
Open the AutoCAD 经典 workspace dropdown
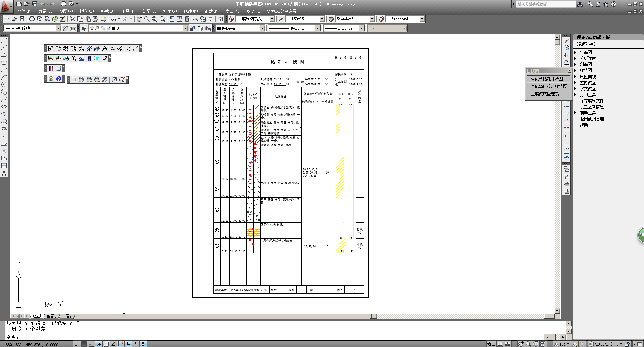(x=58, y=28)
